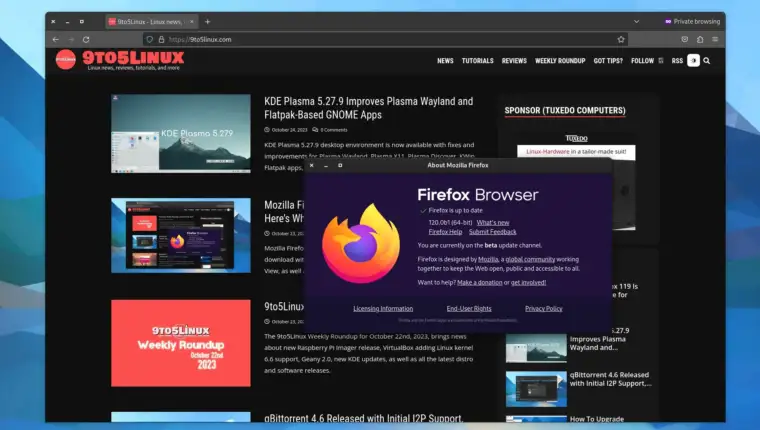
Task: Open the Firefox hamburger application menu
Action: (x=715, y=39)
